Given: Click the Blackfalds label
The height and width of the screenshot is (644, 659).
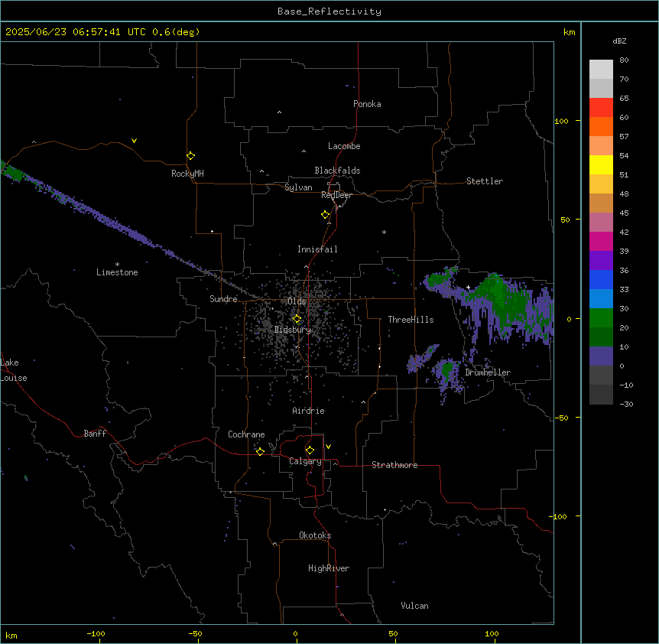Looking at the screenshot, I should tap(337, 171).
